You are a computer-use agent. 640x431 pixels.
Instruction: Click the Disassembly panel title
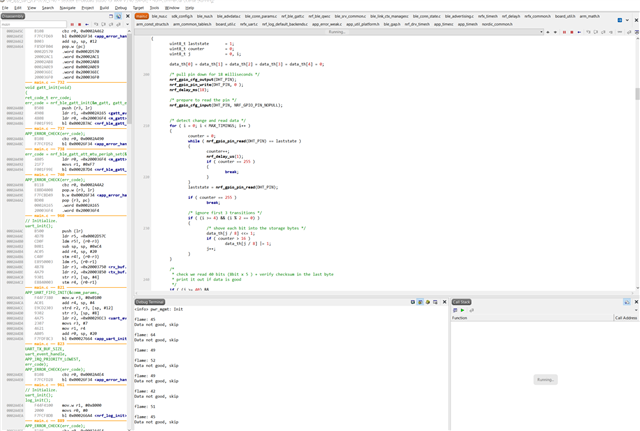(13, 16)
